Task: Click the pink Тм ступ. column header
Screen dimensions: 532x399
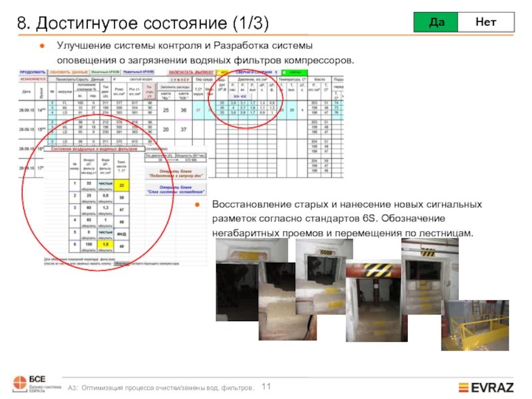Action: coord(149,92)
